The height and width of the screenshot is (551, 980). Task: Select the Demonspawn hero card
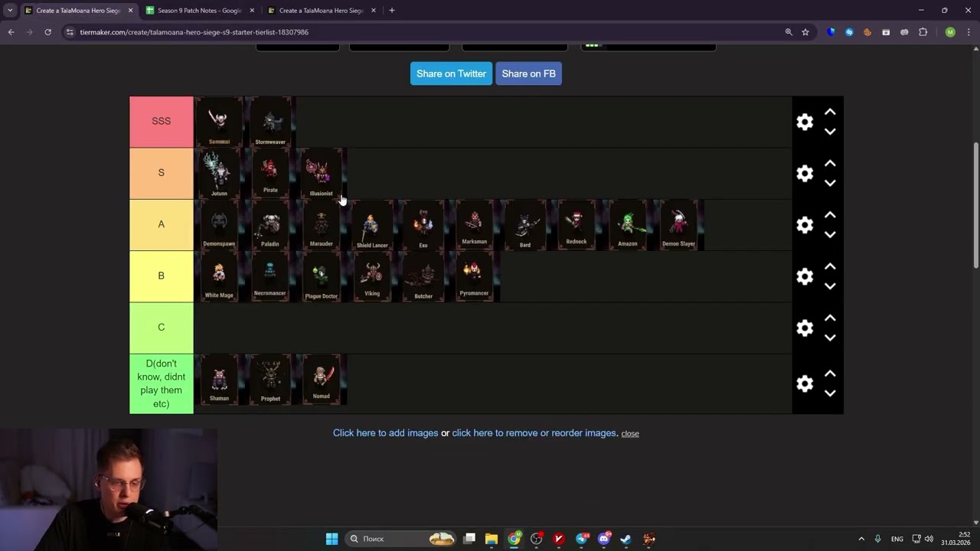(x=219, y=225)
